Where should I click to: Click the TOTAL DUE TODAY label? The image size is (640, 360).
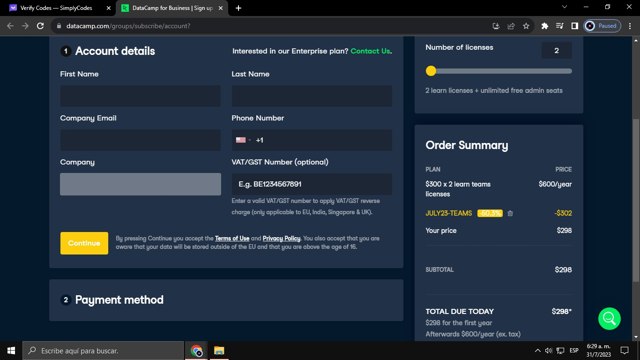pyautogui.click(x=460, y=311)
